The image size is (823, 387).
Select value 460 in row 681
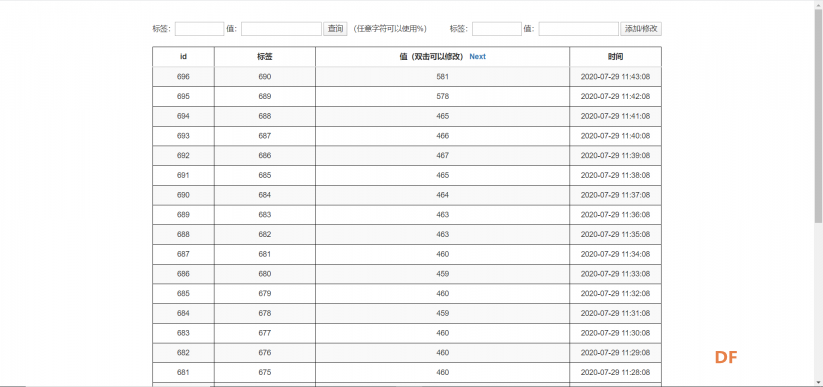click(x=442, y=372)
